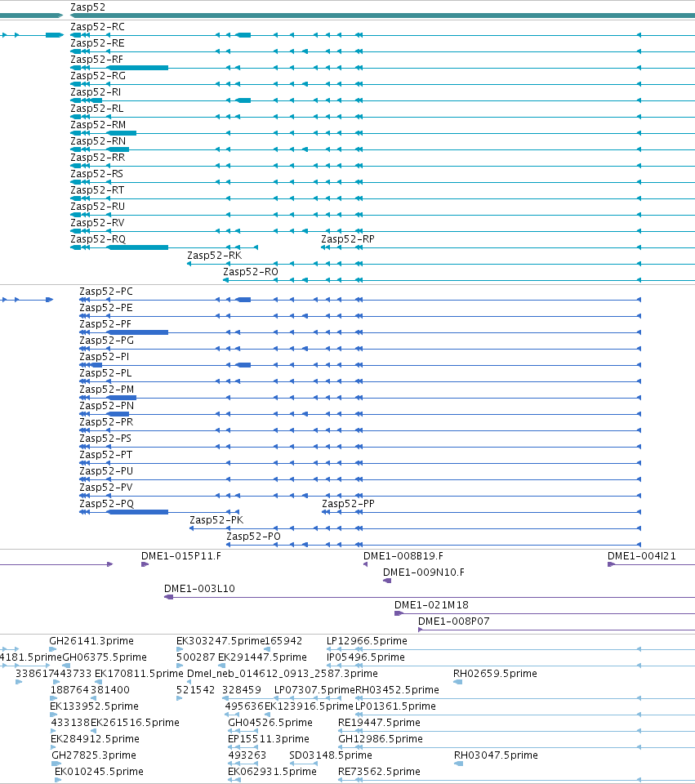Select the Zasp52-RV transcript label
695x784 pixels.
coord(97,223)
